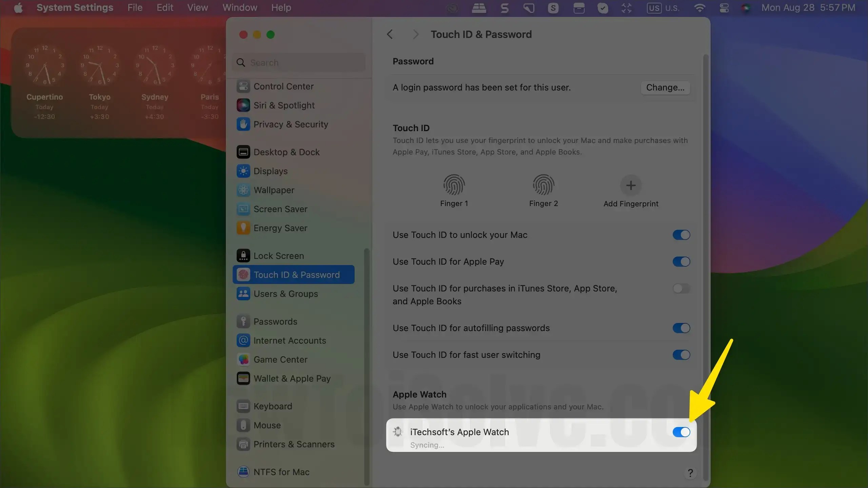Viewport: 868px width, 488px height.
Task: Click the Finger 1 fingerprint icon
Action: click(454, 185)
